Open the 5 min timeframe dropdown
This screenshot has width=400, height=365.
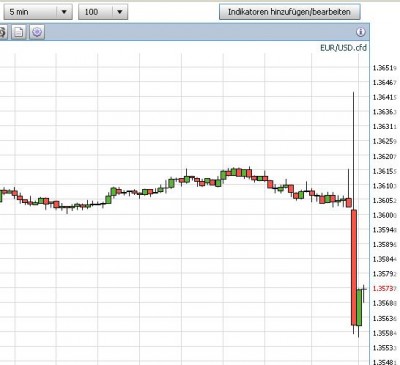[x=38, y=12]
